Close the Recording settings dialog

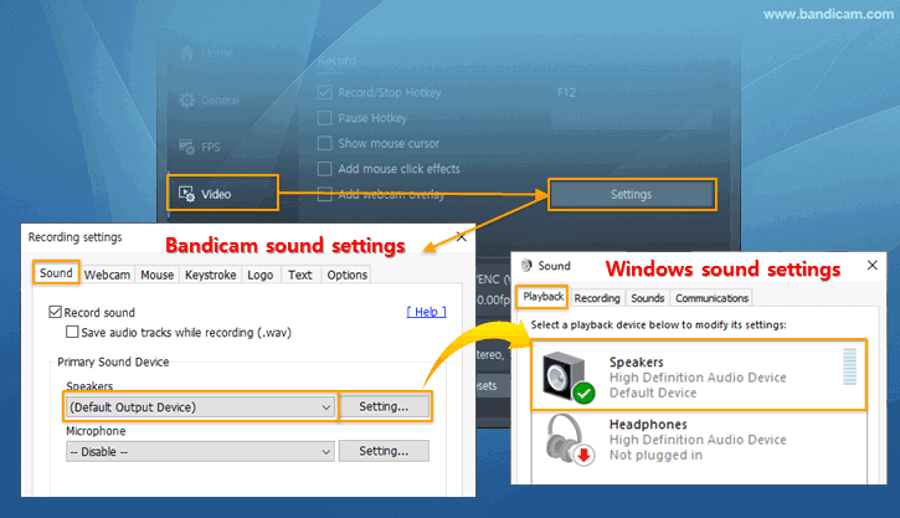[461, 237]
